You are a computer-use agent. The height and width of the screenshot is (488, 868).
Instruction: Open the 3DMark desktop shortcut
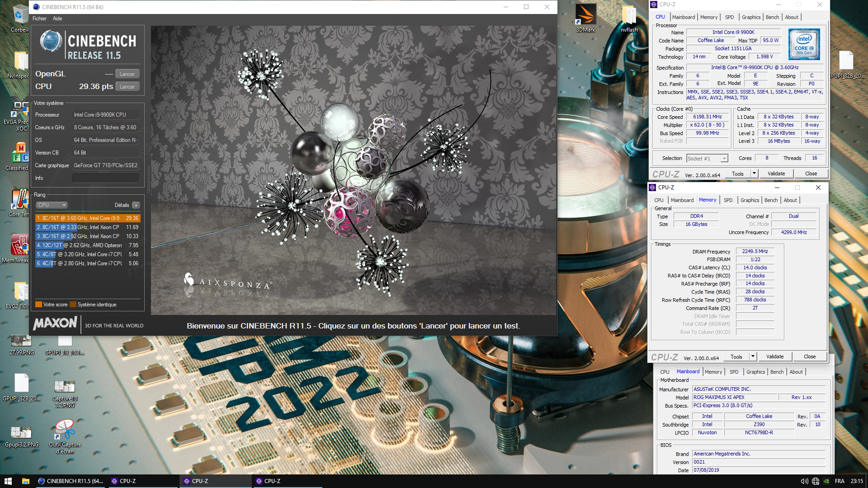pos(585,18)
